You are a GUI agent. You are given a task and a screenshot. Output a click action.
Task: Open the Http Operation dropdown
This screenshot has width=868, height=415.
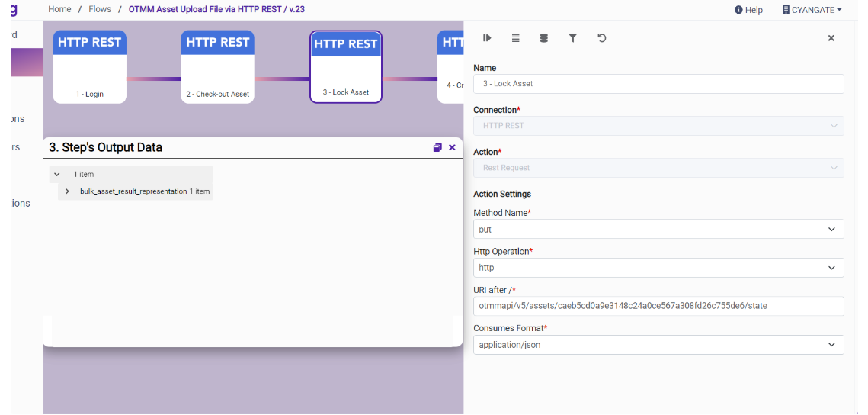[x=658, y=268]
